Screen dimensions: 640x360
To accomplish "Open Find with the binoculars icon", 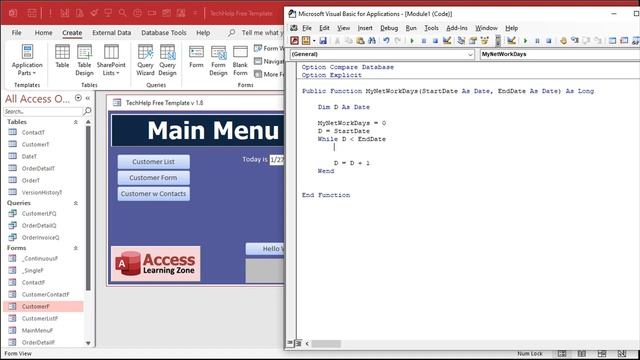I will pyautogui.click(x=372, y=40).
